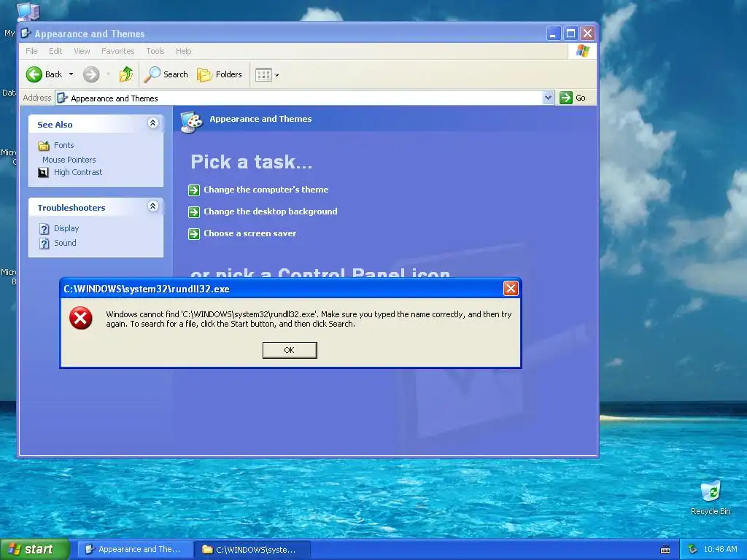Click the green Go button
The image size is (747, 560).
pos(572,98)
